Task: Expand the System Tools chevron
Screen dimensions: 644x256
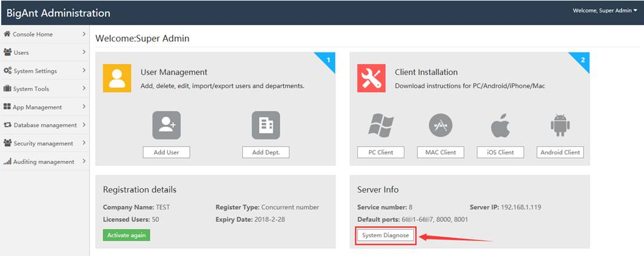Action: point(84,88)
